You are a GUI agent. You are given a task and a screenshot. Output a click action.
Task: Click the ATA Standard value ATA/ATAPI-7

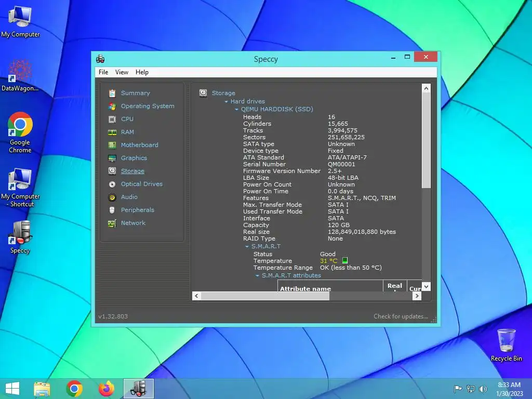coord(347,157)
